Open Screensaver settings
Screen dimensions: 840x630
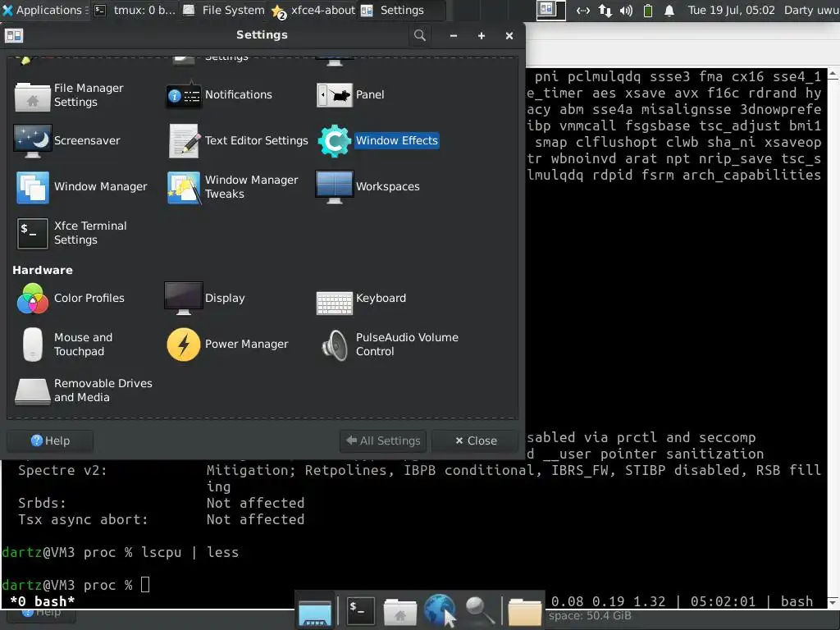point(67,141)
